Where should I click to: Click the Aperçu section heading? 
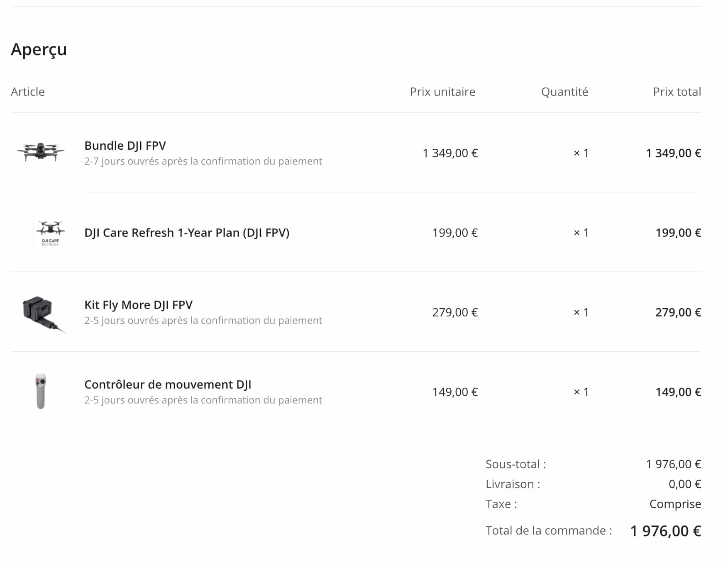39,50
